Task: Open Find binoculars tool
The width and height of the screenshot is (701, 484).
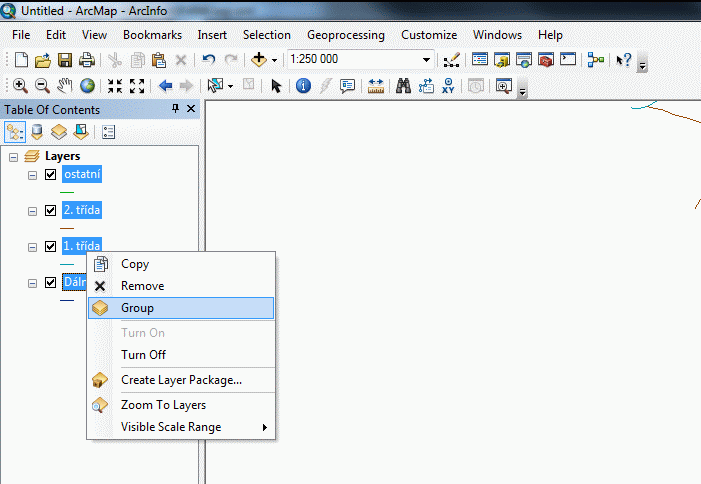Action: tap(403, 85)
